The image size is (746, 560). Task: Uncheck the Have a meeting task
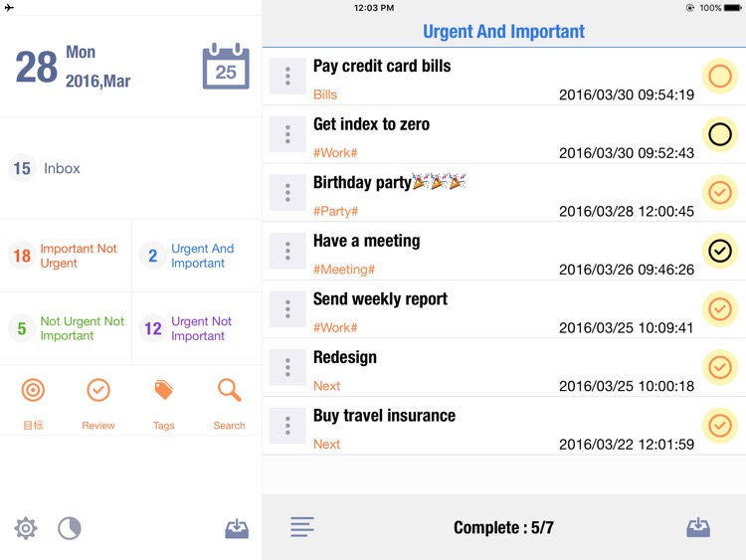pos(720,251)
